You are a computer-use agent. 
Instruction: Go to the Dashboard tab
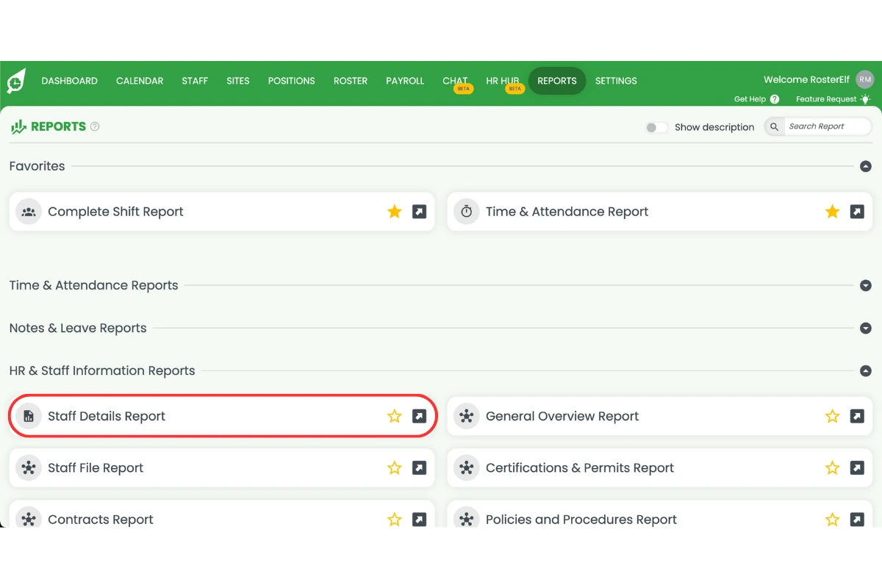pyautogui.click(x=69, y=81)
